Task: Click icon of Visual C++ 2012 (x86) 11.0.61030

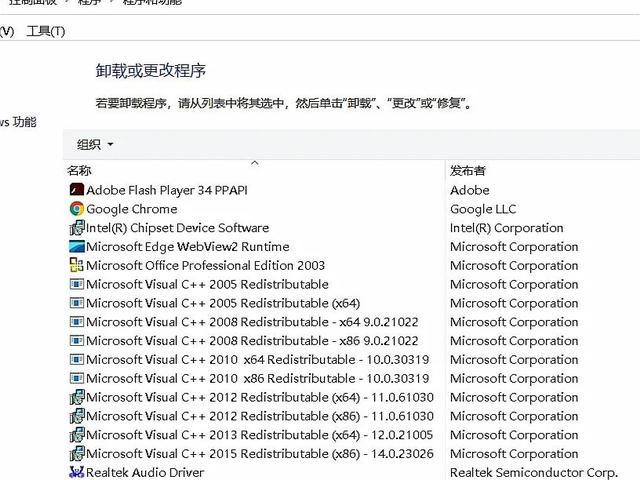Action: click(77, 416)
